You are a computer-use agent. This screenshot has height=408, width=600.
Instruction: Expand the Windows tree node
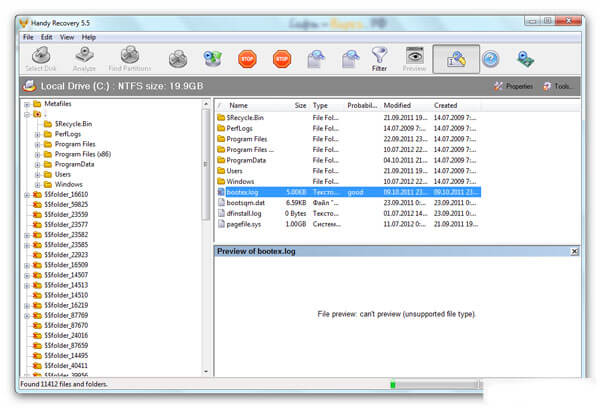click(38, 185)
